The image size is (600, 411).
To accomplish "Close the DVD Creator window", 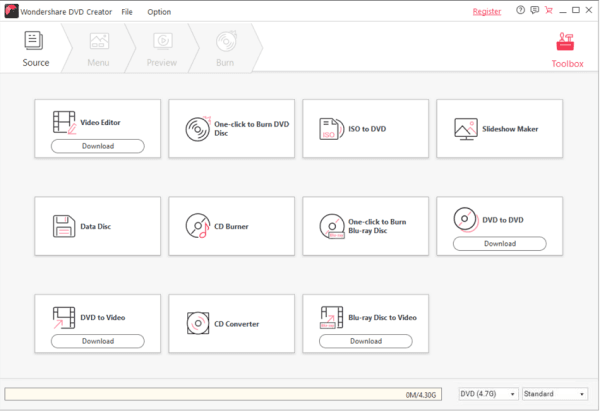I will (x=589, y=10).
